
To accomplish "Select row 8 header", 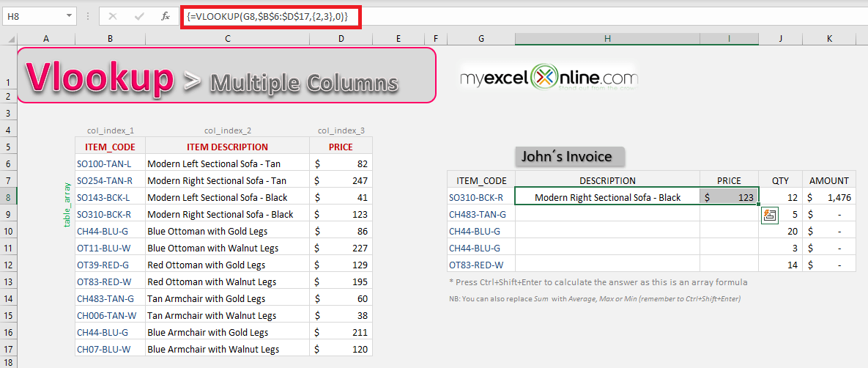I will point(9,197).
